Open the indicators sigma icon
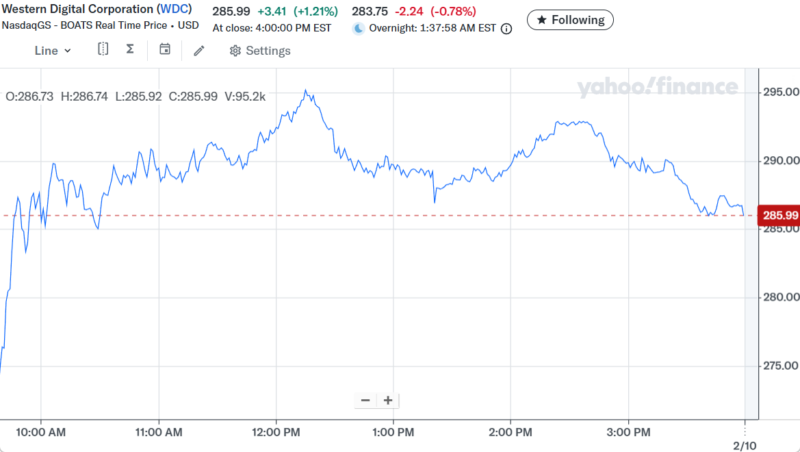 click(130, 49)
